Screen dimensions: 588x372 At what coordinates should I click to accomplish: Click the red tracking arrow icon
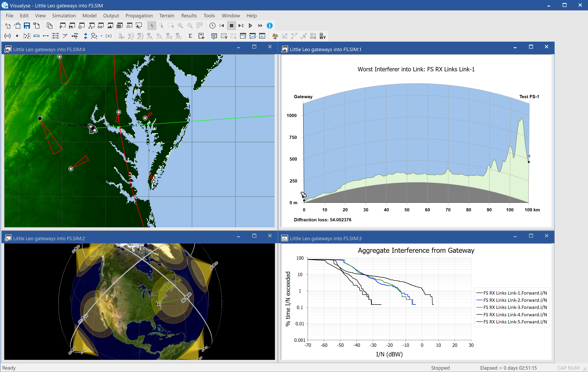pyautogui.click(x=65, y=36)
